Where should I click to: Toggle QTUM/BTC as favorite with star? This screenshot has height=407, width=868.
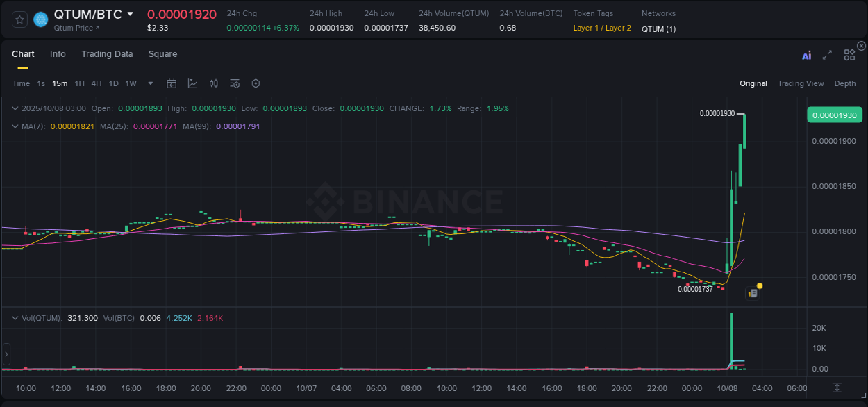click(x=19, y=19)
